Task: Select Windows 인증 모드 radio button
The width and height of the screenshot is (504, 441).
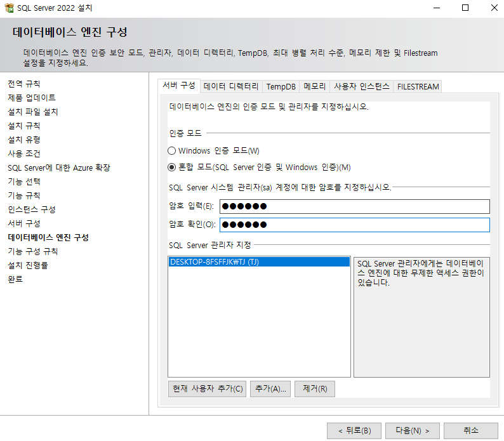Action: tap(171, 151)
